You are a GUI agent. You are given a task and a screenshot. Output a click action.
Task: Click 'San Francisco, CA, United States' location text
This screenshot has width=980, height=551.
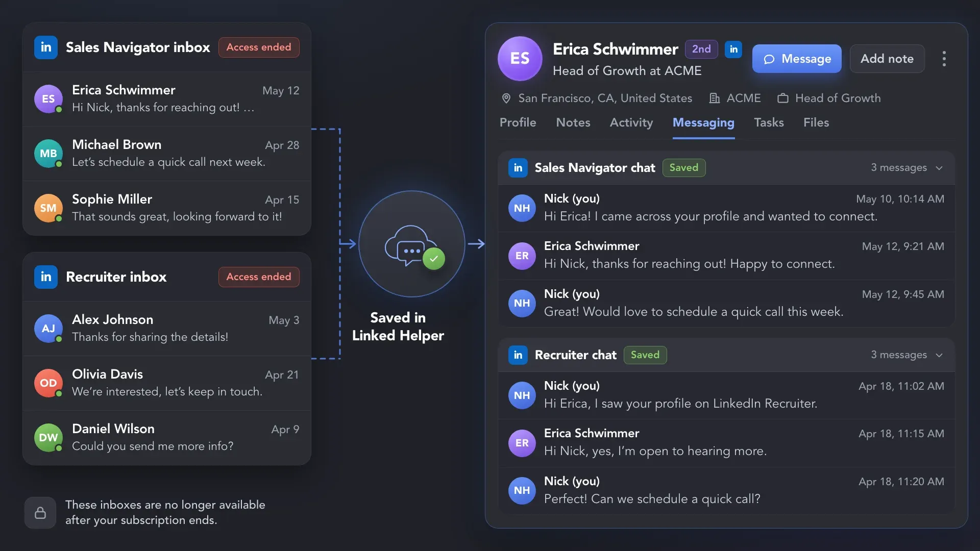point(605,98)
